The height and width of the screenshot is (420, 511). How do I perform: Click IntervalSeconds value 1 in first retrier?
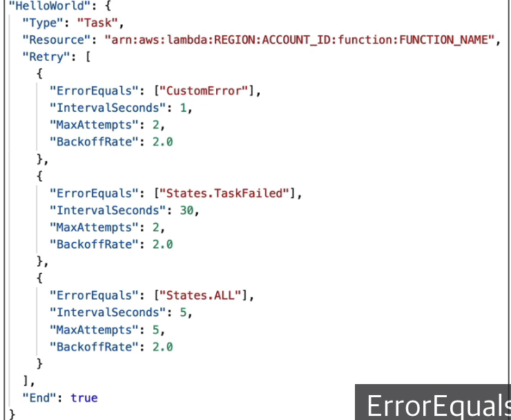pos(183,108)
